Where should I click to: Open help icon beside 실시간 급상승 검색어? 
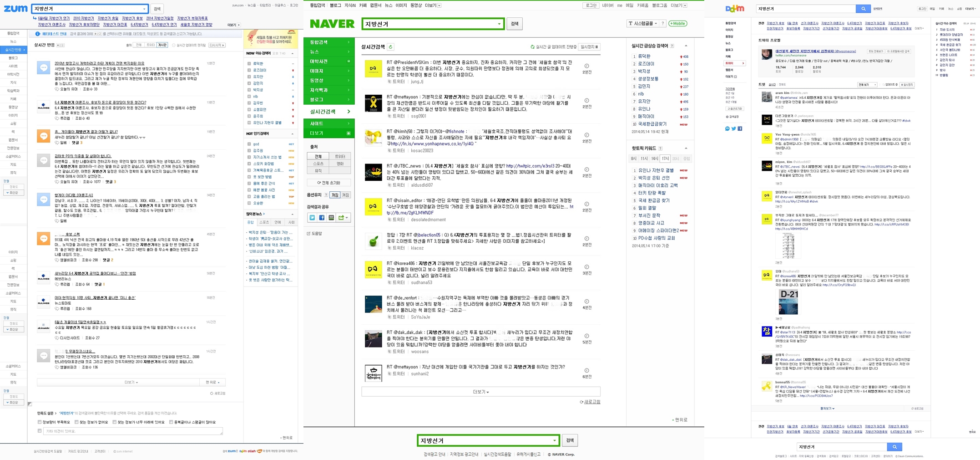672,46
